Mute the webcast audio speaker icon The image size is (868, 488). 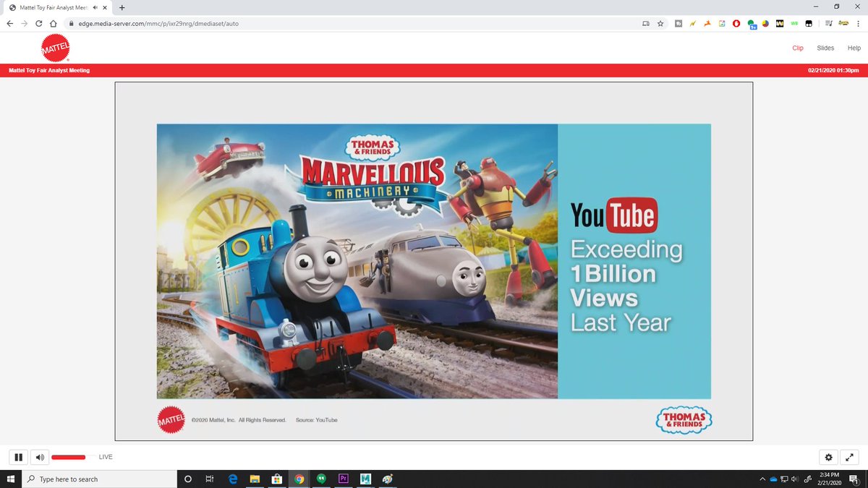(x=39, y=457)
